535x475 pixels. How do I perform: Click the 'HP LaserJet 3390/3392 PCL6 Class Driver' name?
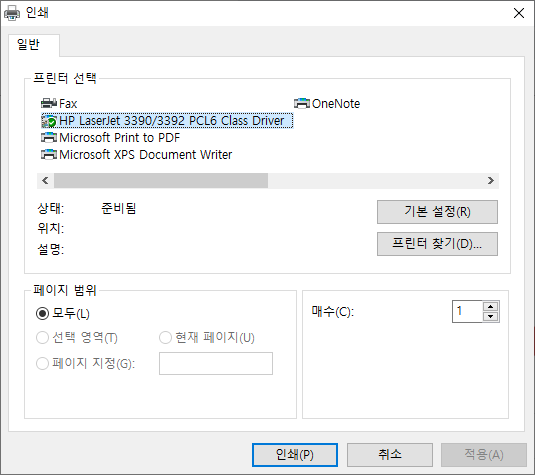pos(172,121)
